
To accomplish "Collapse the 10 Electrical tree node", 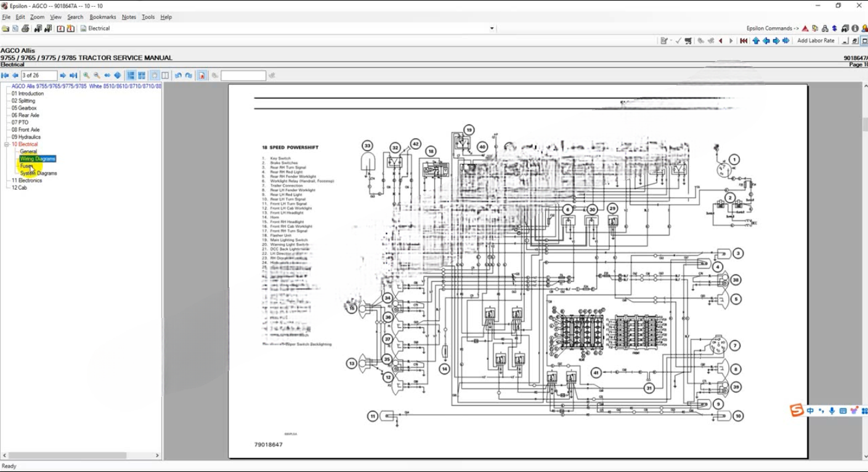I will click(x=7, y=144).
